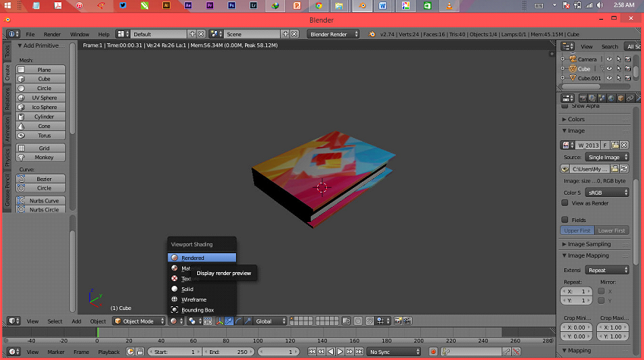Open the Object properties cube icon

(x=620, y=98)
